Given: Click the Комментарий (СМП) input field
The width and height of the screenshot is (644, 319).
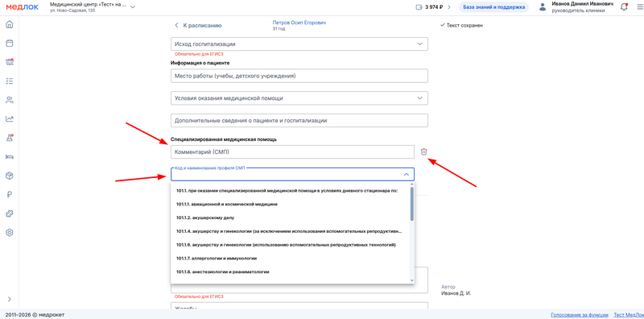Looking at the screenshot, I should tap(292, 151).
